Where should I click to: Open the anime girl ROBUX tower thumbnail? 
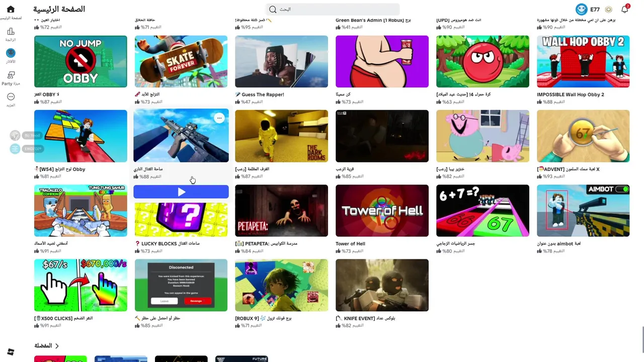[281, 285]
